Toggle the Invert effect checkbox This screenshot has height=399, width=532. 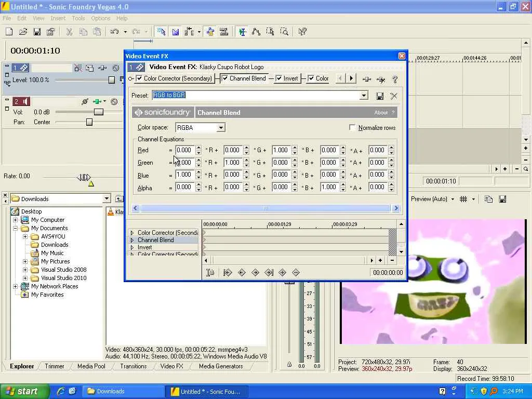[x=278, y=78]
